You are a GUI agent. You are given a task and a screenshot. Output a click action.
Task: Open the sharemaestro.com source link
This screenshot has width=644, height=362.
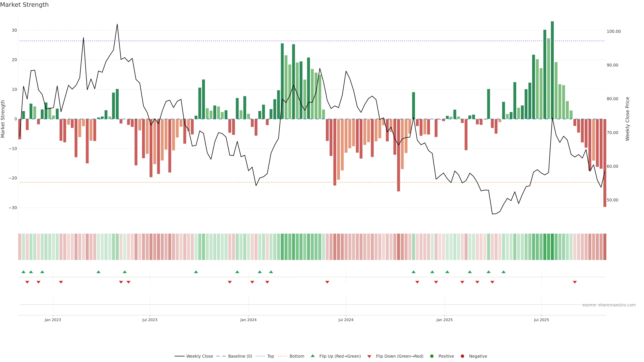[609, 305]
